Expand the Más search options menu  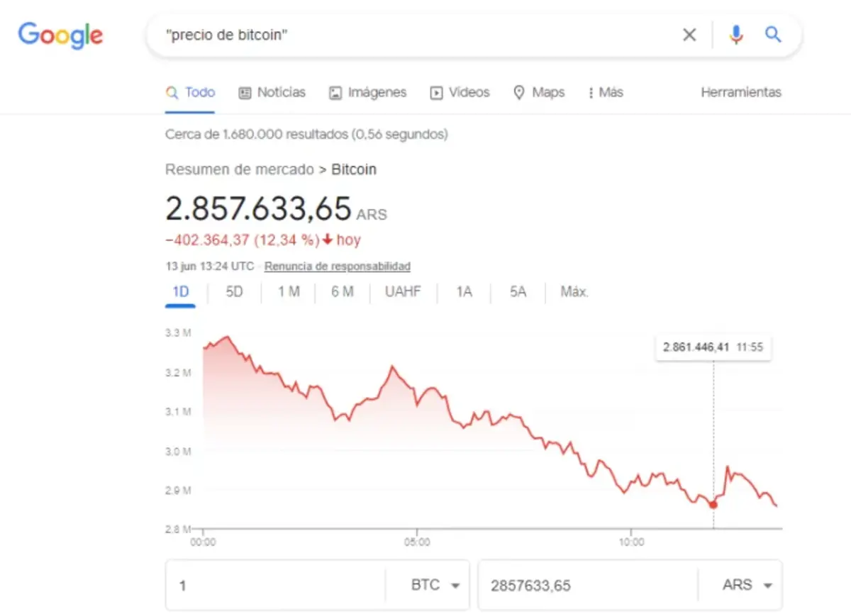tap(606, 92)
